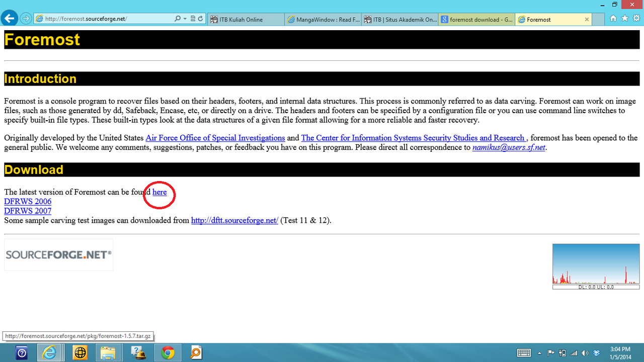Open the address bar autocomplete dropdown arrow

tap(185, 19)
